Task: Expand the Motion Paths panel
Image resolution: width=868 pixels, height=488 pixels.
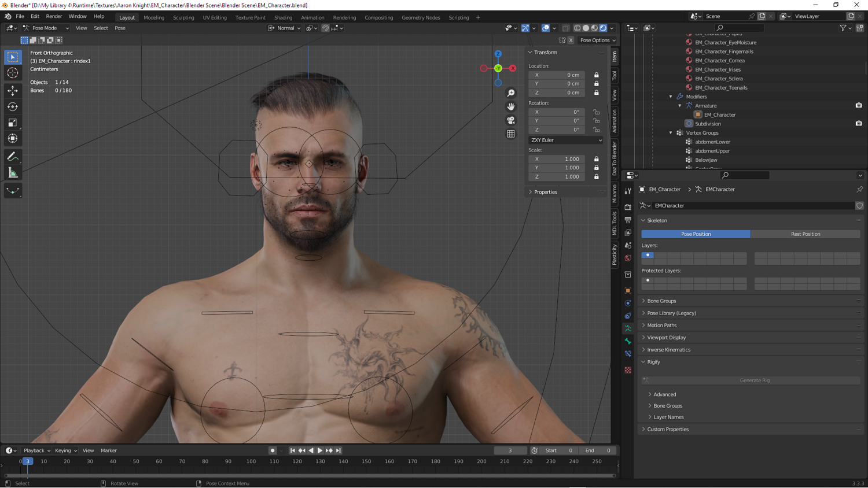Action: pyautogui.click(x=661, y=326)
